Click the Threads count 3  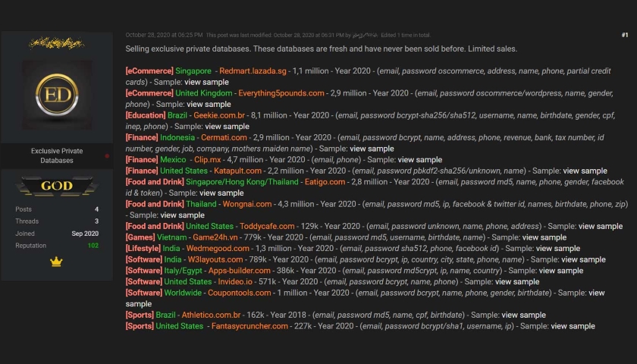(97, 221)
